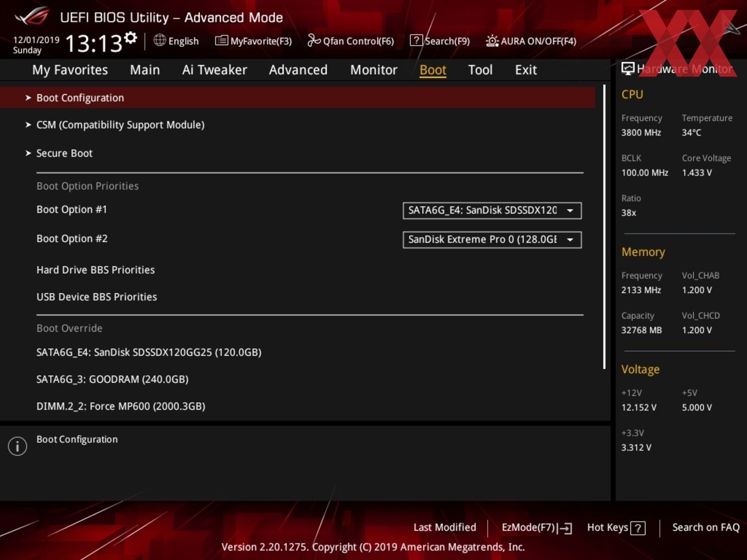Click the info circle icon
This screenshot has width=747, height=560.
pyautogui.click(x=18, y=446)
